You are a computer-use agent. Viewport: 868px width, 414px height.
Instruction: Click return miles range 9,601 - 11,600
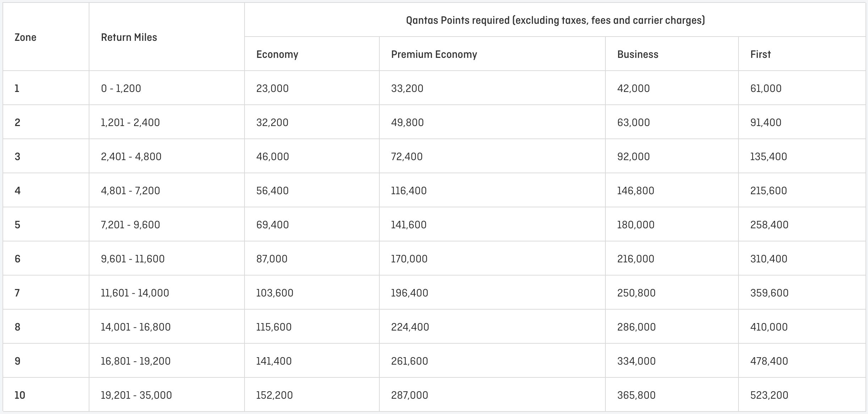click(x=132, y=259)
